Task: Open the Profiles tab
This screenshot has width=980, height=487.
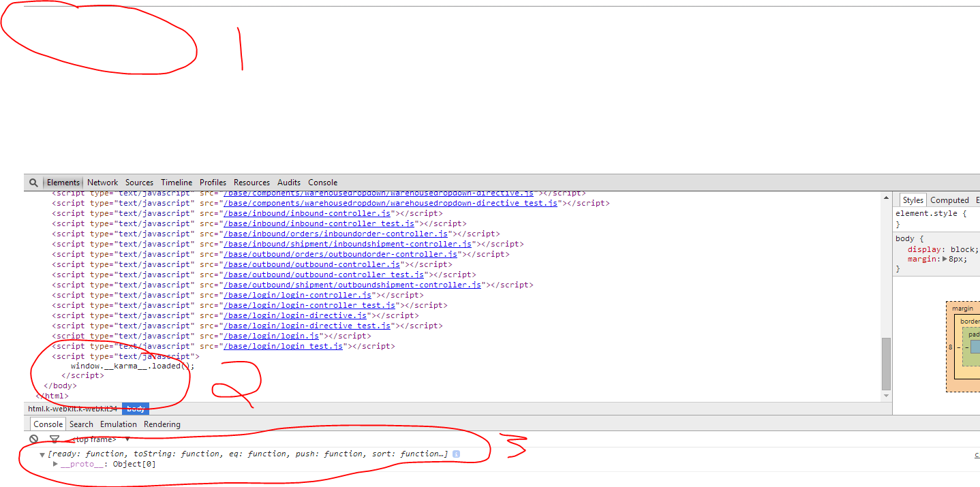Action: point(213,183)
